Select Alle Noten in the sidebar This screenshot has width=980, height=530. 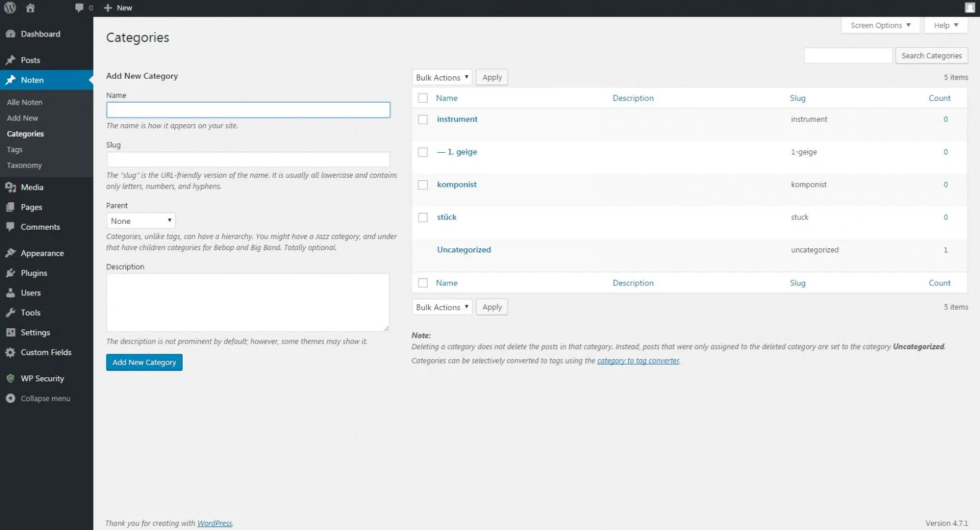coord(24,102)
